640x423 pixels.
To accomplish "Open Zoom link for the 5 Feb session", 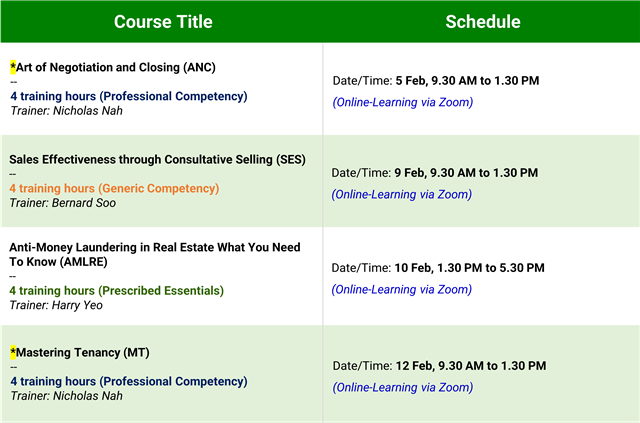I will tap(402, 102).
